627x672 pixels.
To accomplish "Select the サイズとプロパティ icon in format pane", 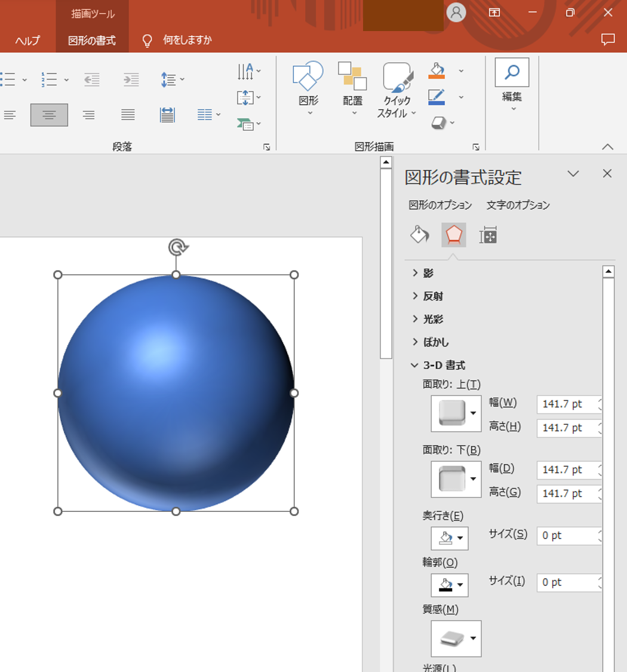I will coord(488,235).
